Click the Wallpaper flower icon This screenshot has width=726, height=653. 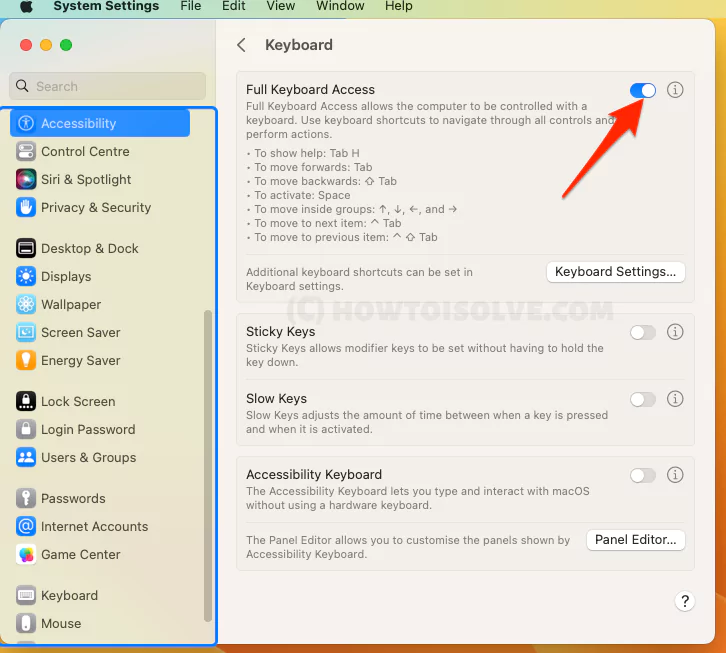[26, 304]
